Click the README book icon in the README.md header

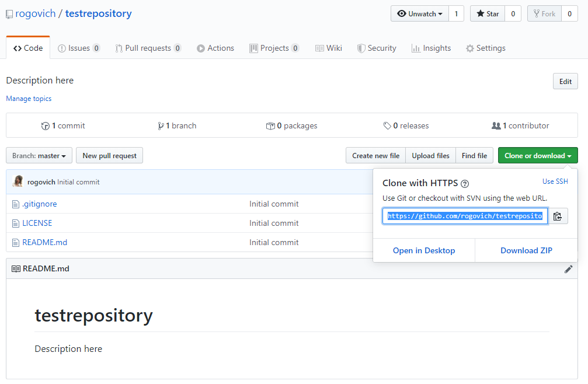[x=16, y=269]
